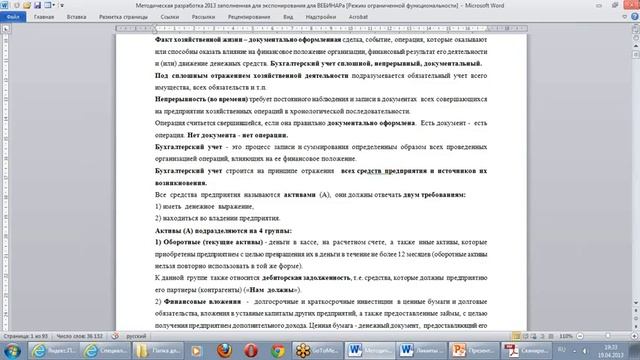Launch Firefox from the taskbar
The height and width of the screenshot is (360, 640).
point(224,351)
